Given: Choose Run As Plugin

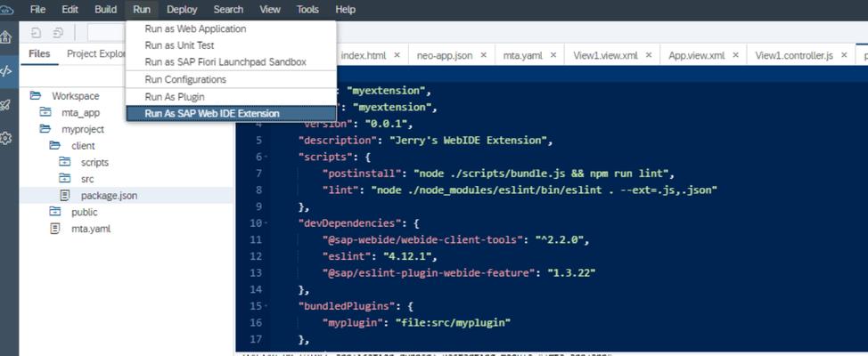Looking at the screenshot, I should pos(231,97).
